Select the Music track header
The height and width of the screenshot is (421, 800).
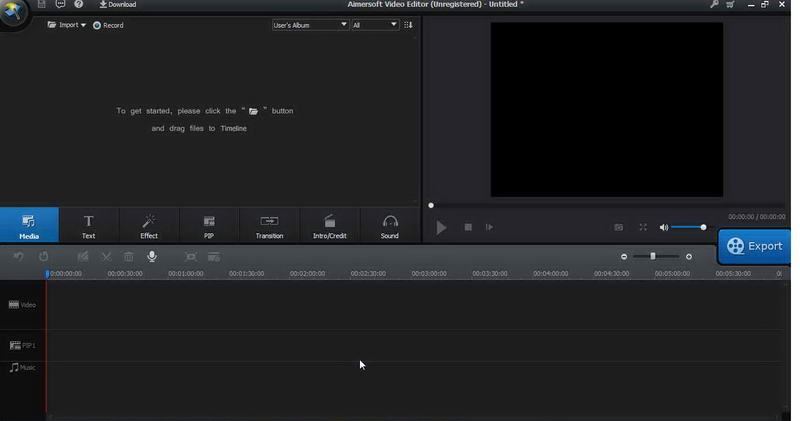click(22, 367)
